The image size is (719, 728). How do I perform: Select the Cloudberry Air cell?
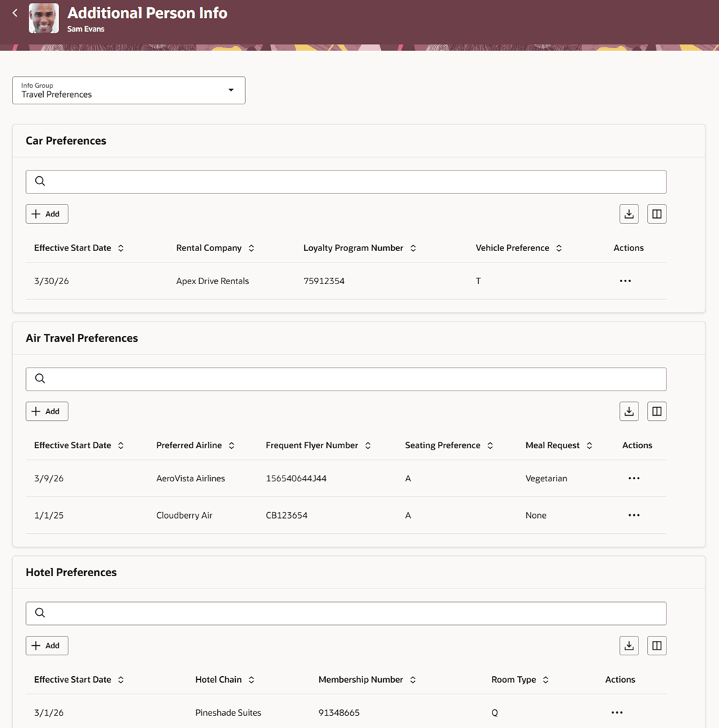tap(184, 515)
